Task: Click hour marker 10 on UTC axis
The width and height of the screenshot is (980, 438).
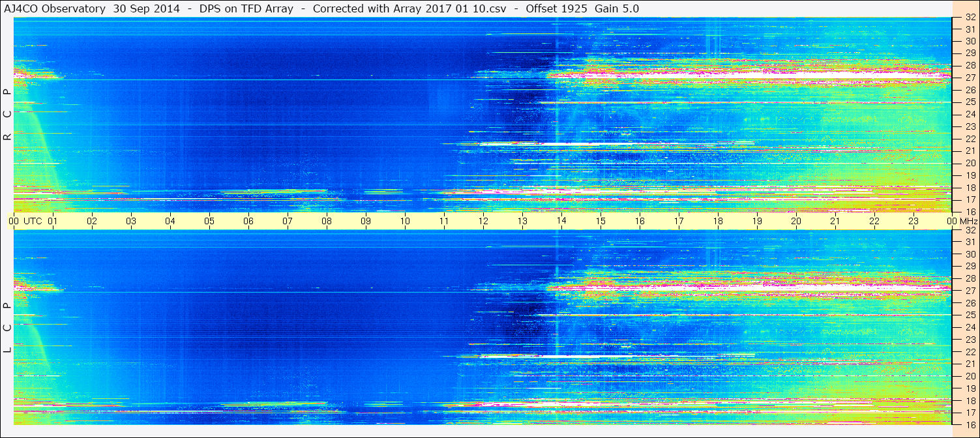Action: 405,221
